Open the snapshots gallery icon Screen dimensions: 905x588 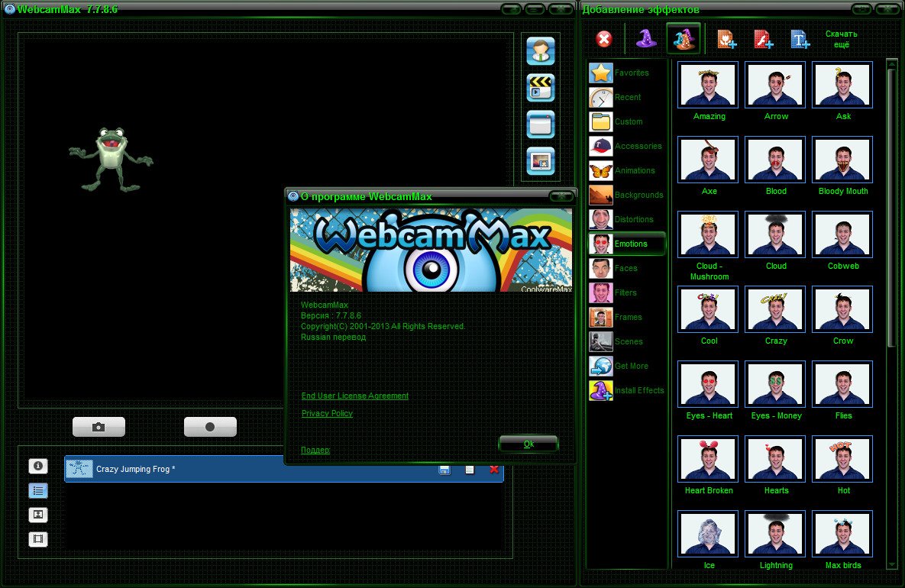coord(38,515)
